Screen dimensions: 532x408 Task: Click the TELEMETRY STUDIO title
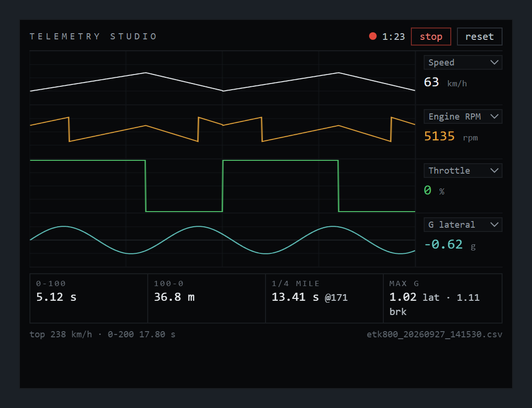(93, 36)
